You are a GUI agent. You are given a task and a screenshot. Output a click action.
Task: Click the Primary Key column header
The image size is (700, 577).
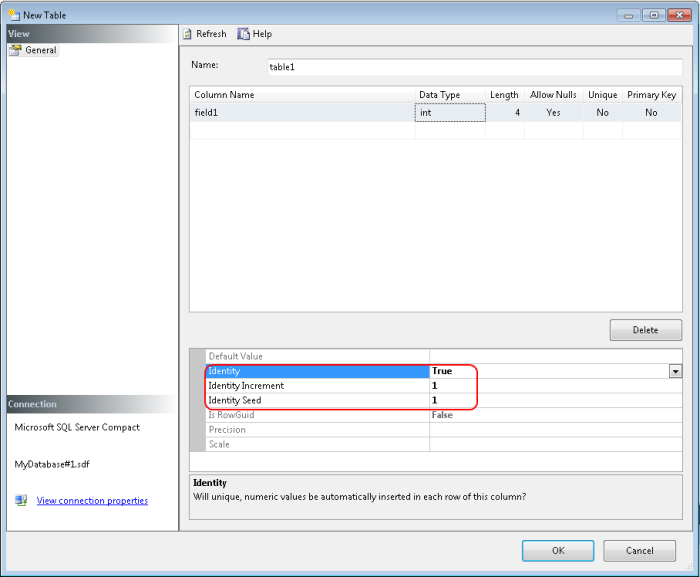652,95
